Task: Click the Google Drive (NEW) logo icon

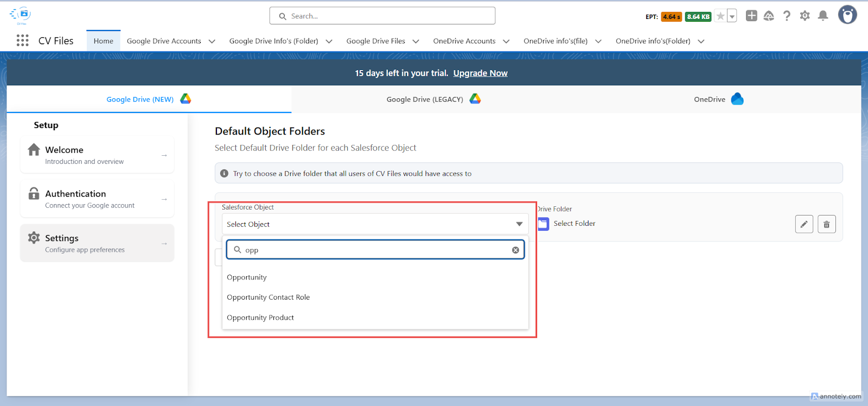Action: click(x=186, y=99)
